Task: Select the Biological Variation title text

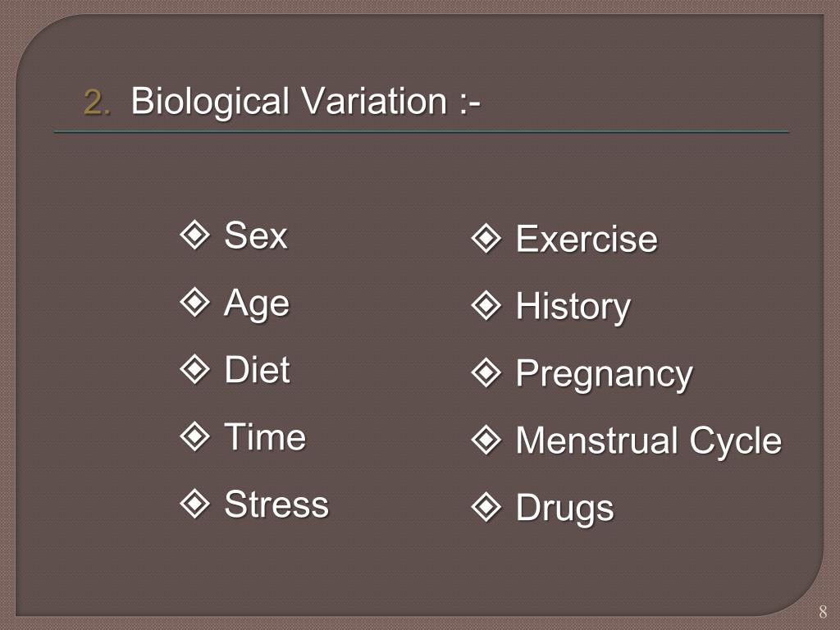Action: click(305, 101)
